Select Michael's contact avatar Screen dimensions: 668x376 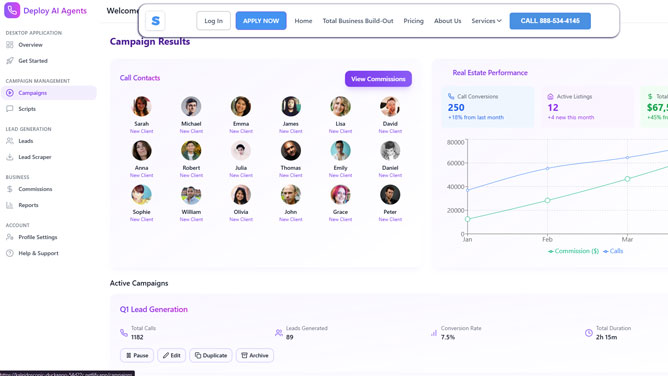[x=191, y=106]
